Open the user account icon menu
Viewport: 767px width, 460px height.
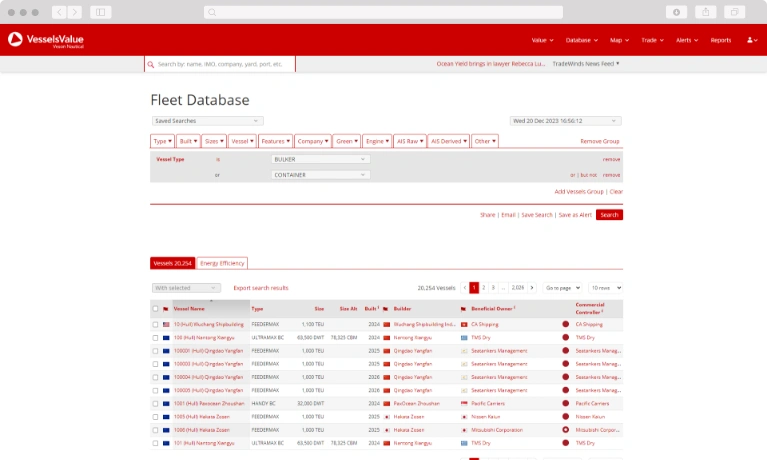point(751,40)
